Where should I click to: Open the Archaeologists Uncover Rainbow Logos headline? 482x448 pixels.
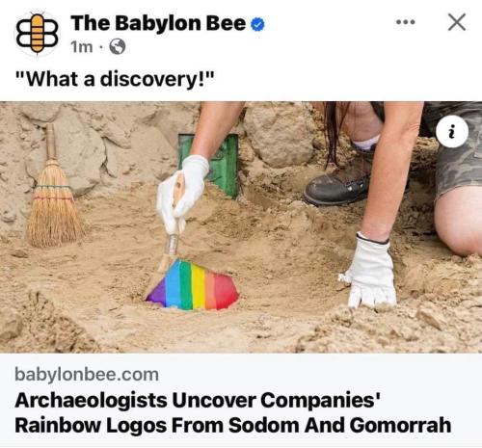pyautogui.click(x=233, y=413)
